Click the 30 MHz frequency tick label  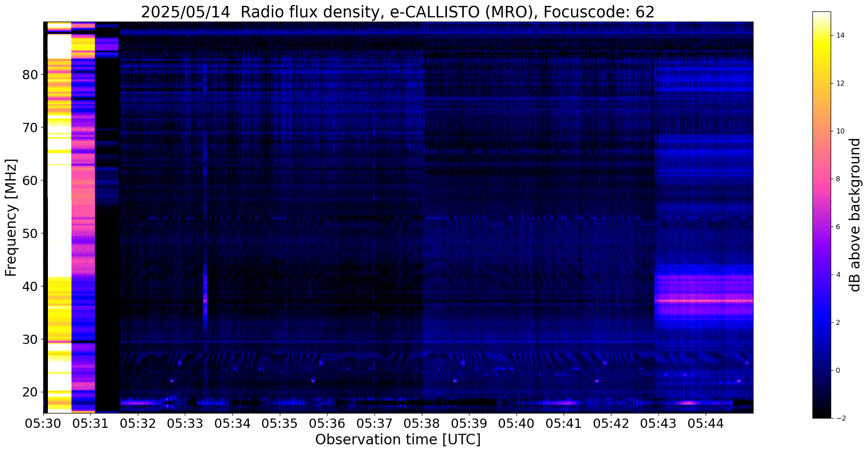(30, 340)
